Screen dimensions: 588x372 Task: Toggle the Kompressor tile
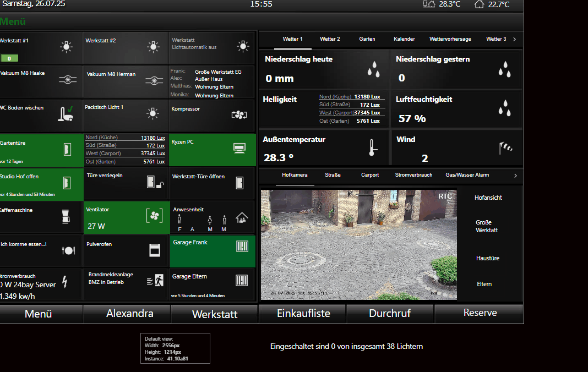pyautogui.click(x=213, y=116)
